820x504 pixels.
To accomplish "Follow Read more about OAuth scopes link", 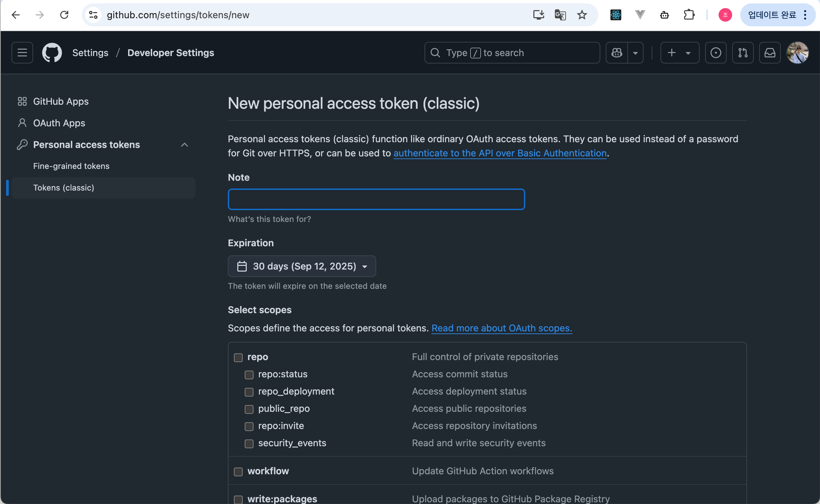I will pyautogui.click(x=502, y=328).
